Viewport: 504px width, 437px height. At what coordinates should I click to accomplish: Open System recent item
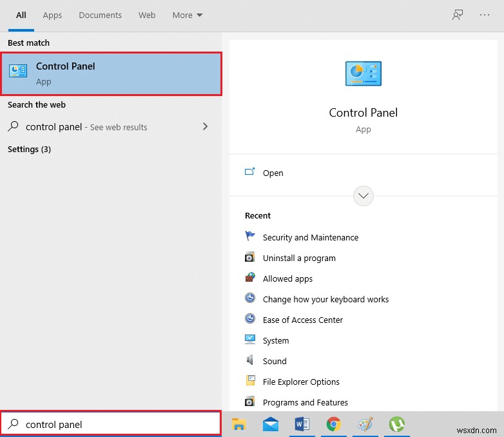coord(276,340)
